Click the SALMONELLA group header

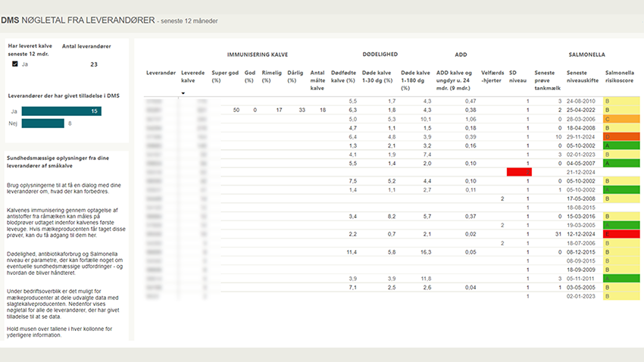click(586, 55)
